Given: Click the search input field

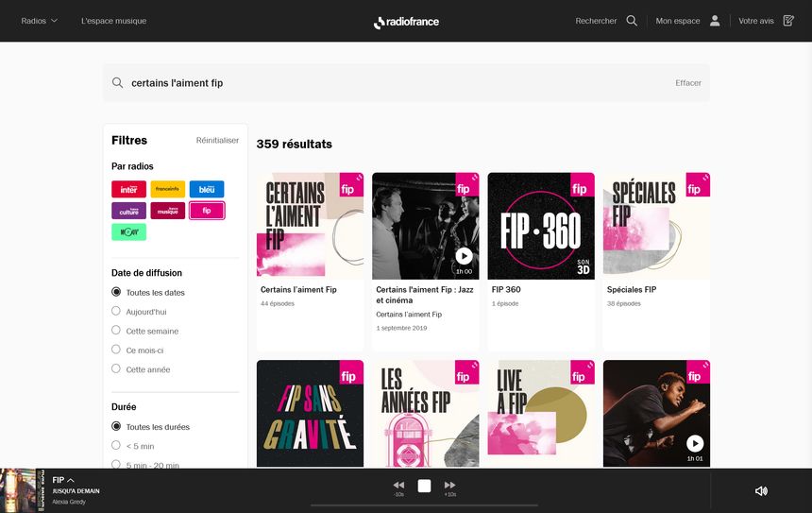Looking at the screenshot, I should click(x=406, y=83).
